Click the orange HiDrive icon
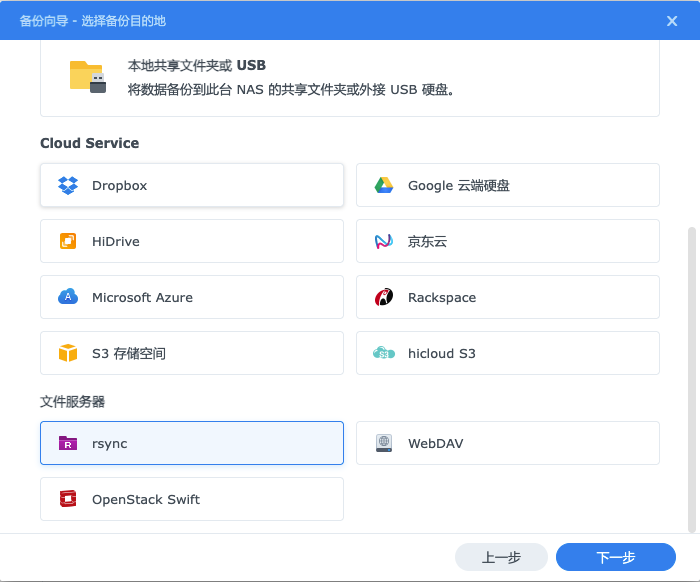Viewport: 700px width, 582px height. [x=68, y=241]
